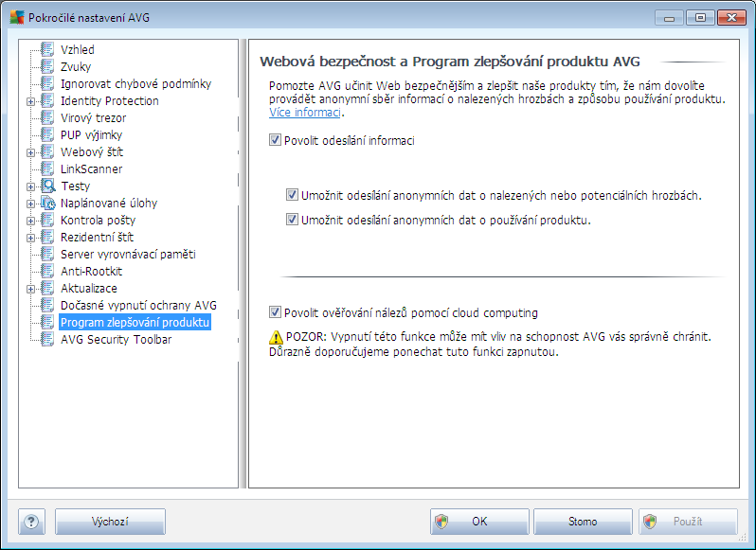The height and width of the screenshot is (550, 756).
Task: Toggle Povolit ověřování nálezů cloud computing
Action: (x=275, y=312)
